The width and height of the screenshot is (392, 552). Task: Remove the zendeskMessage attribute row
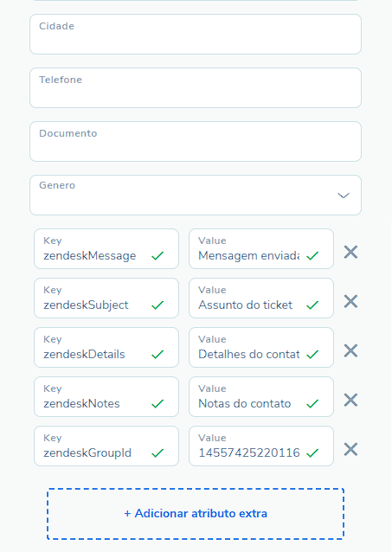coord(350,252)
